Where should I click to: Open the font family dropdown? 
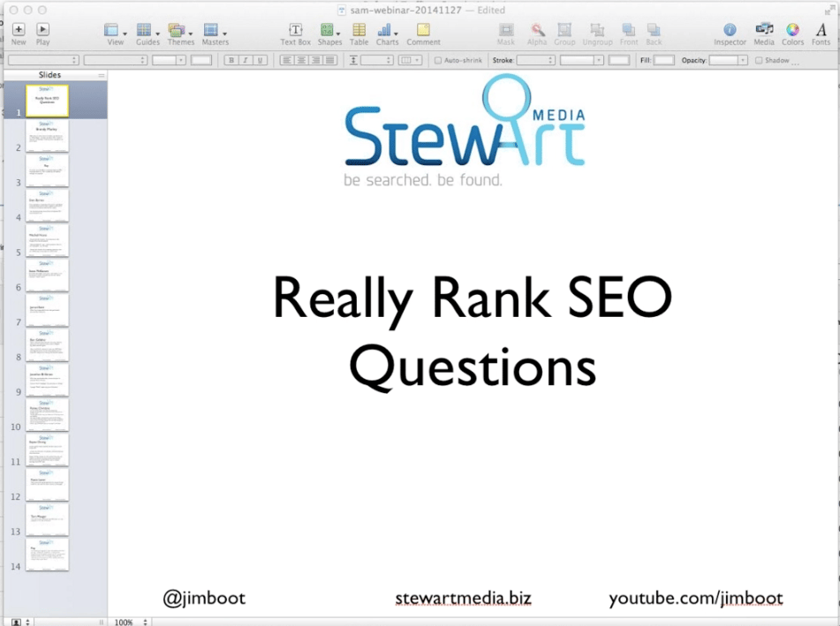(x=44, y=60)
